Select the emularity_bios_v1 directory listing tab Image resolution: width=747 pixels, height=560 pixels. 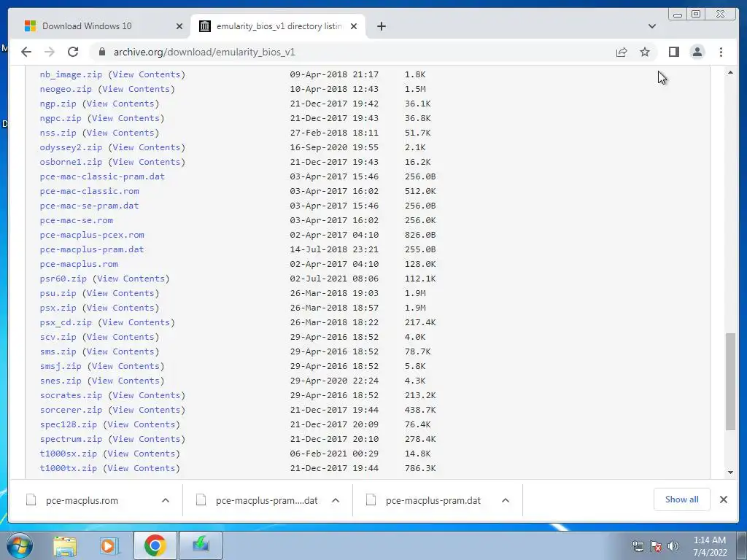coord(278,26)
